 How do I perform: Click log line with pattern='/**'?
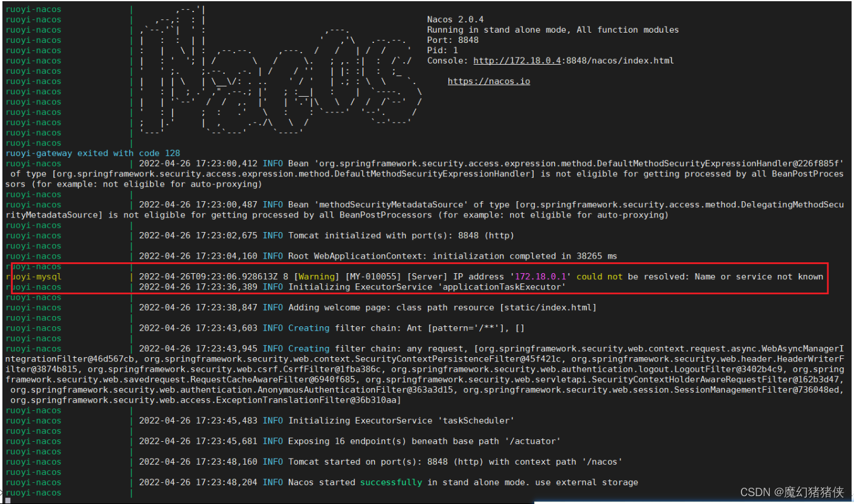(x=332, y=328)
